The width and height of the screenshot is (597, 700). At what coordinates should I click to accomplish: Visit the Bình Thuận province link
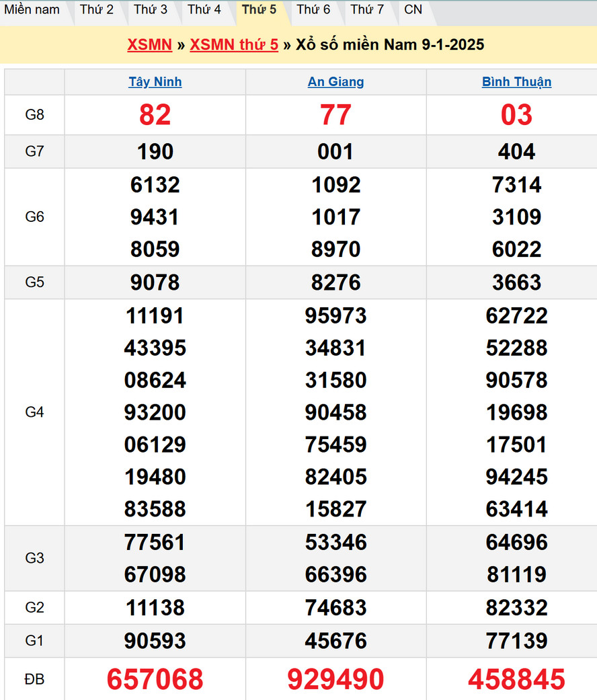click(x=516, y=82)
